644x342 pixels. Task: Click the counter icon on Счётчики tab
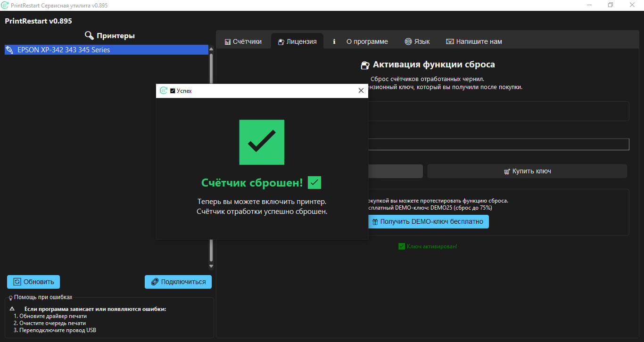coord(228,41)
